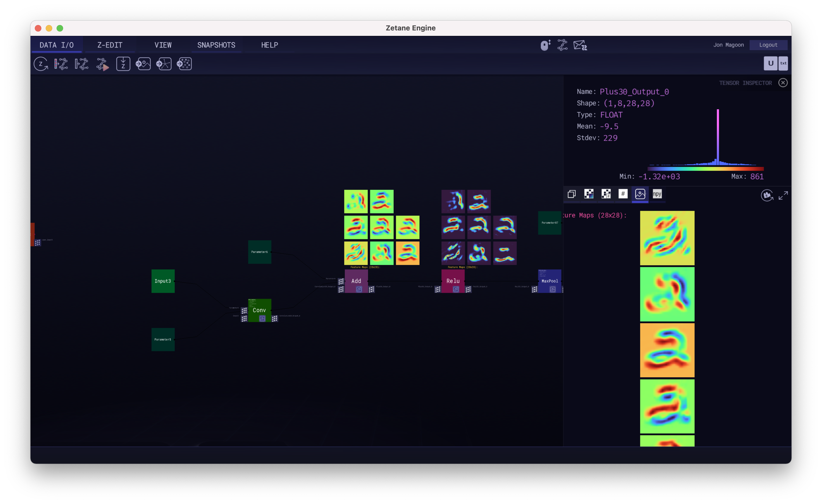Click the Logout button
Image resolution: width=822 pixels, height=504 pixels.
(x=768, y=45)
